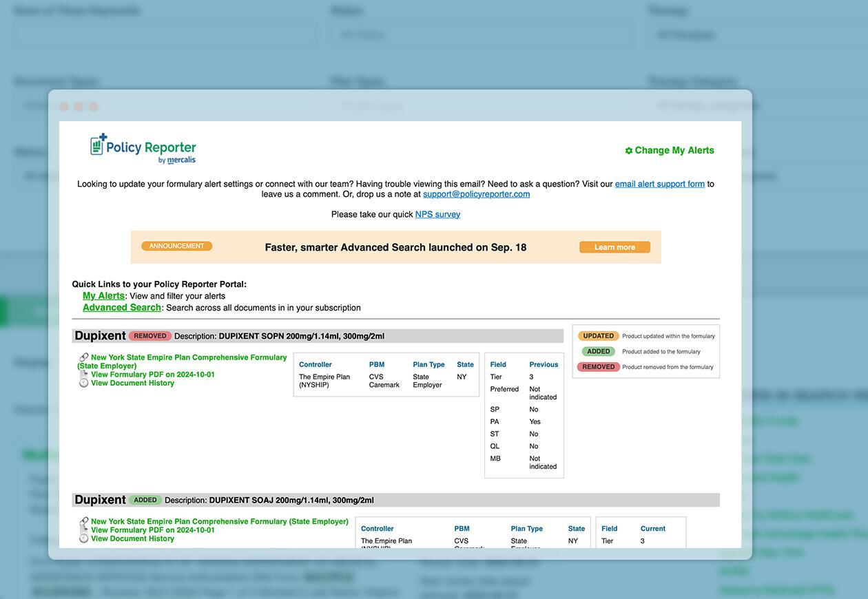This screenshot has height=599, width=868.
Task: Click the orange ANNOUNCEMENT badge
Action: [x=177, y=246]
